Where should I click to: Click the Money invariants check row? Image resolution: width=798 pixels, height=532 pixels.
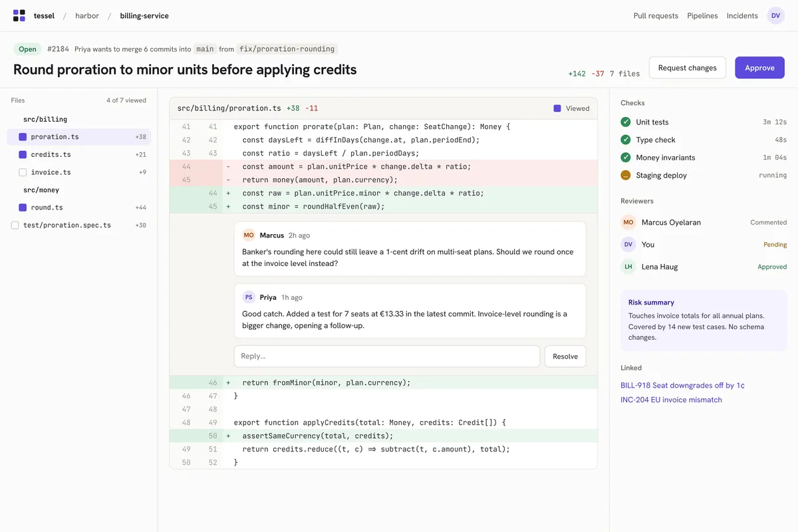(704, 158)
